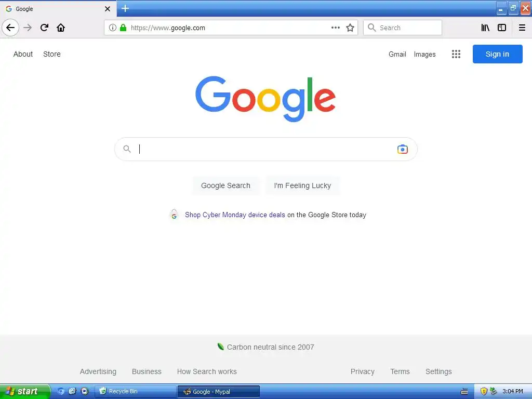The width and height of the screenshot is (532, 399).
Task: Open the browser hamburger menu
Action: pos(522,28)
